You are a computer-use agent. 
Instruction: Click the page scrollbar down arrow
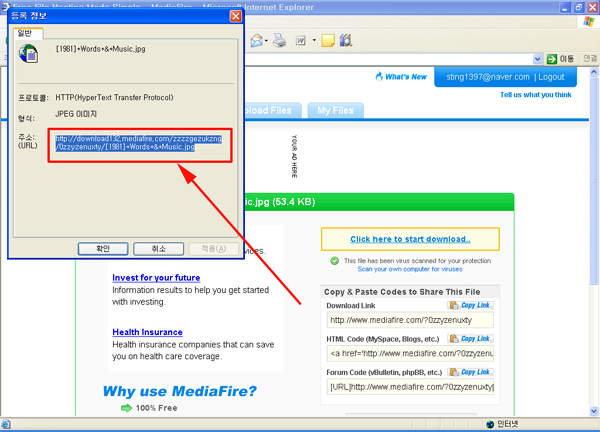pos(593,411)
